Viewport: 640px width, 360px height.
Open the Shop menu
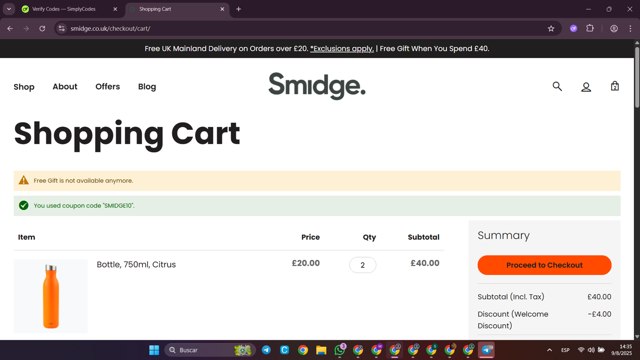24,87
